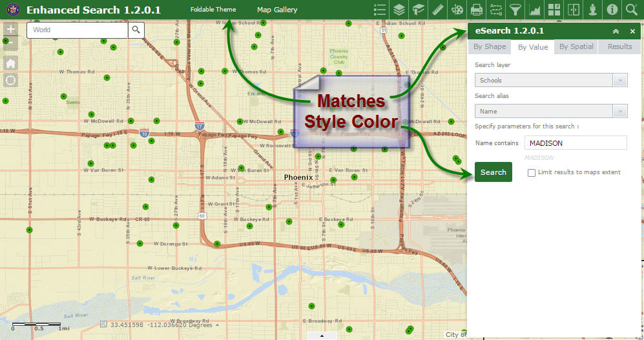Click the 33.451598 -112.036620 Degrees readout
This screenshot has width=644, height=340.
click(x=161, y=325)
